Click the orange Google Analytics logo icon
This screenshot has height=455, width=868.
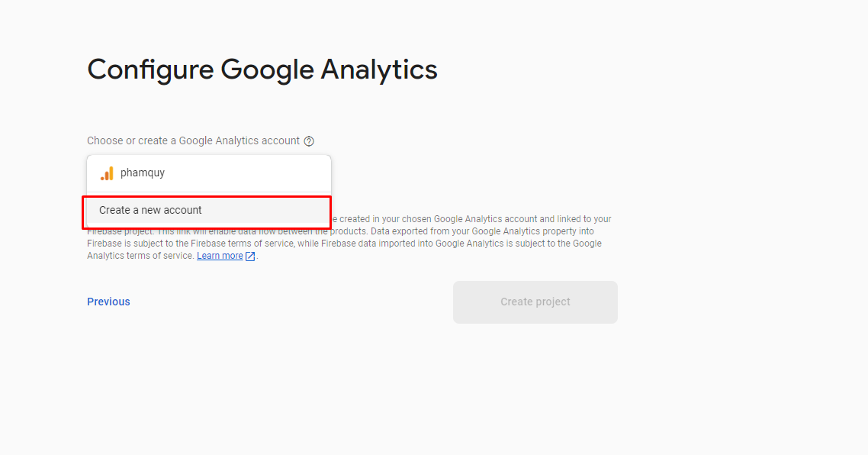pyautogui.click(x=107, y=173)
